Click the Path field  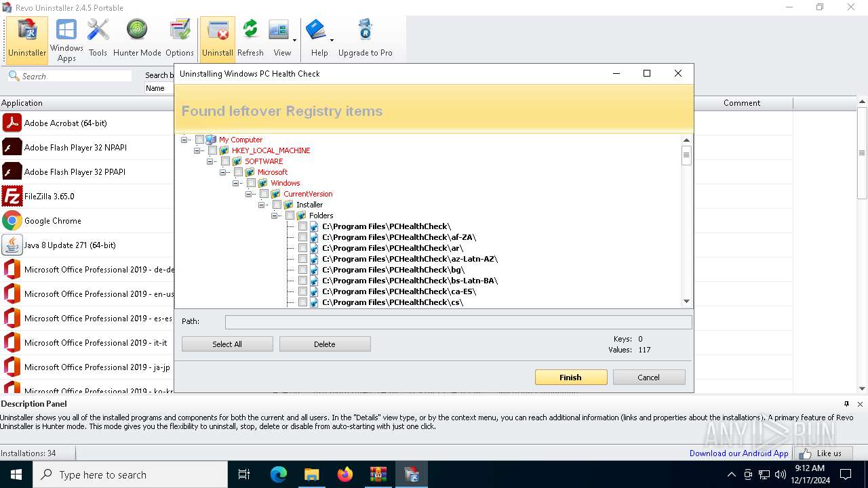[x=458, y=322]
